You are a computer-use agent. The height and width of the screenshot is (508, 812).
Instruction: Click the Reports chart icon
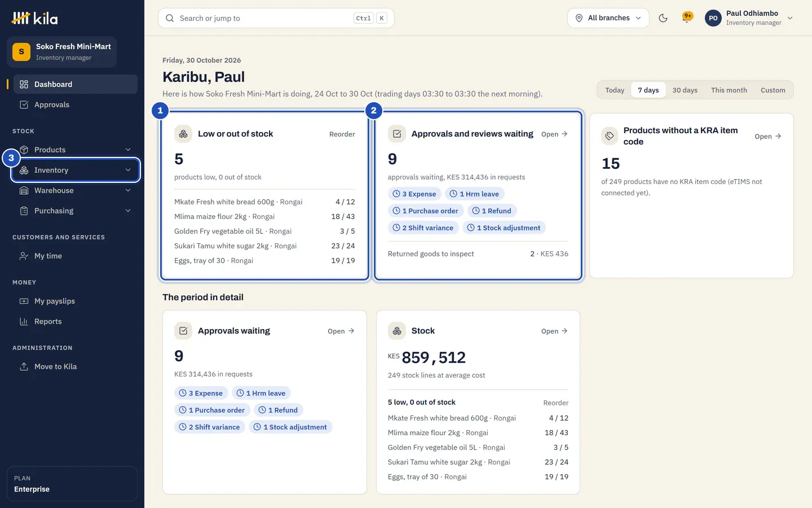click(x=24, y=321)
